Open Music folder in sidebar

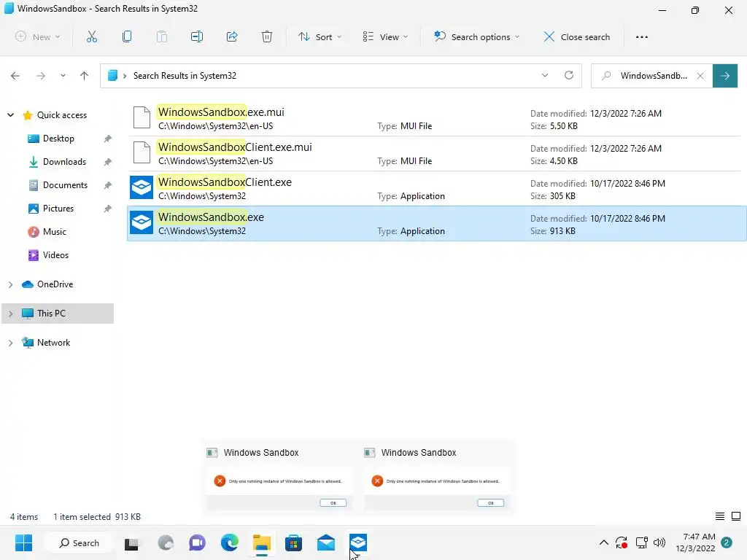click(x=54, y=231)
